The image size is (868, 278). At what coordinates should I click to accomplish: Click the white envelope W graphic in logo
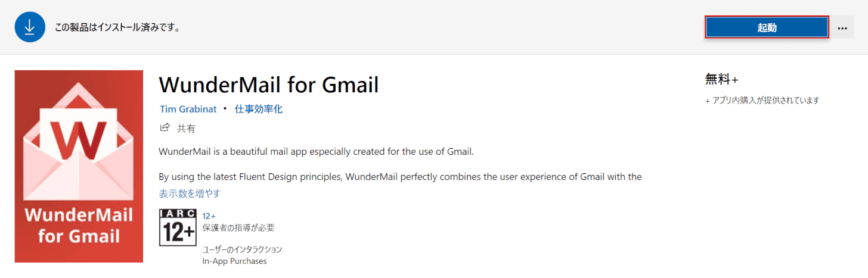point(79,145)
